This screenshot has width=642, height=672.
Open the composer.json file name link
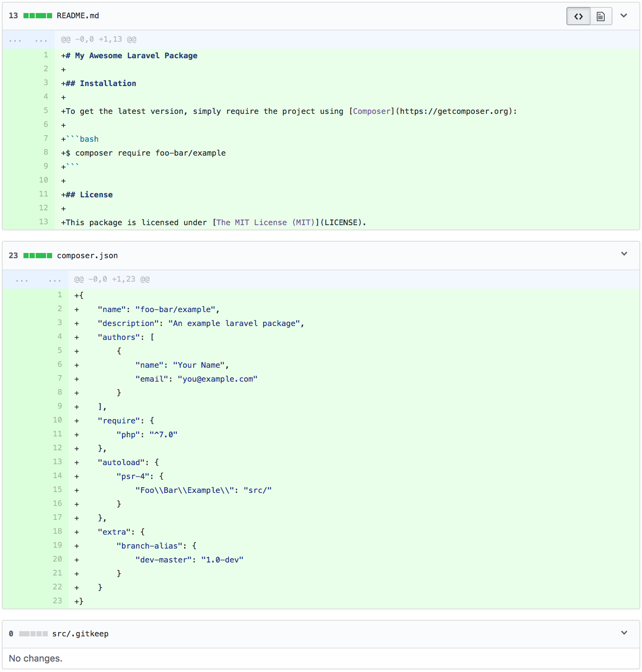[x=87, y=256]
